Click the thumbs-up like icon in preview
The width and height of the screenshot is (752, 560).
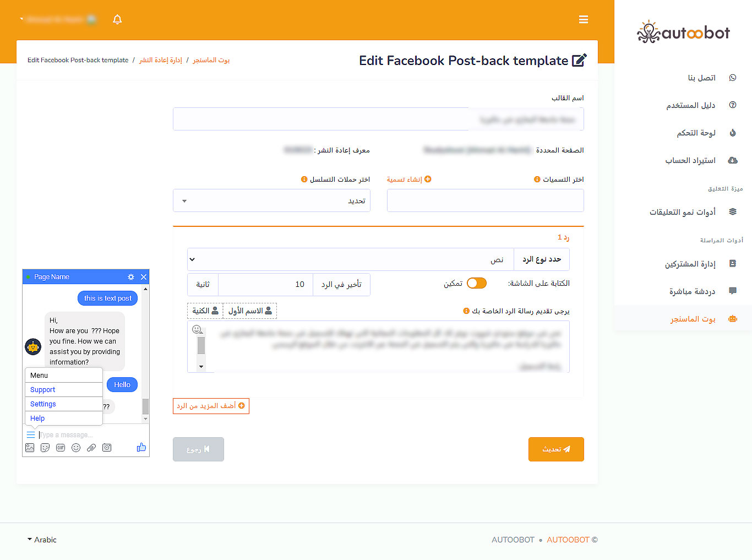coord(141,448)
